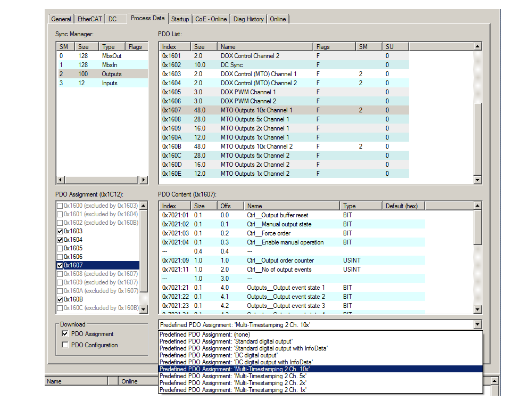Open the Startup tab
The height and width of the screenshot is (400, 532).
click(180, 19)
